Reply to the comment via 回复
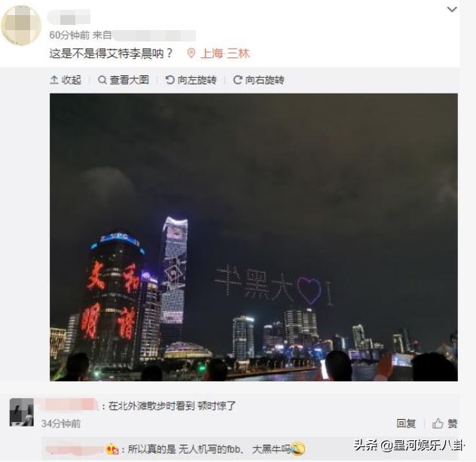This screenshot has height=462, width=476. [x=406, y=423]
